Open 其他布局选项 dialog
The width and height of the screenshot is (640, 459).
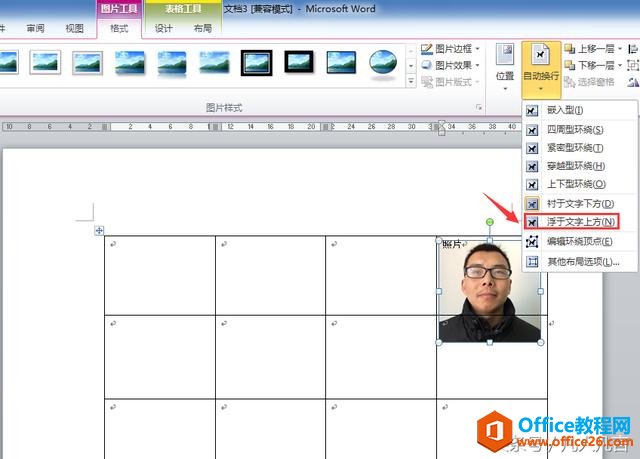[x=582, y=262]
